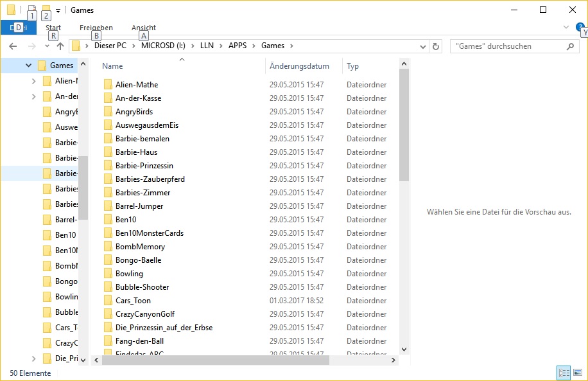Select the Barbies-Zauberpferd folder icon
This screenshot has height=381, width=588.
click(x=108, y=179)
